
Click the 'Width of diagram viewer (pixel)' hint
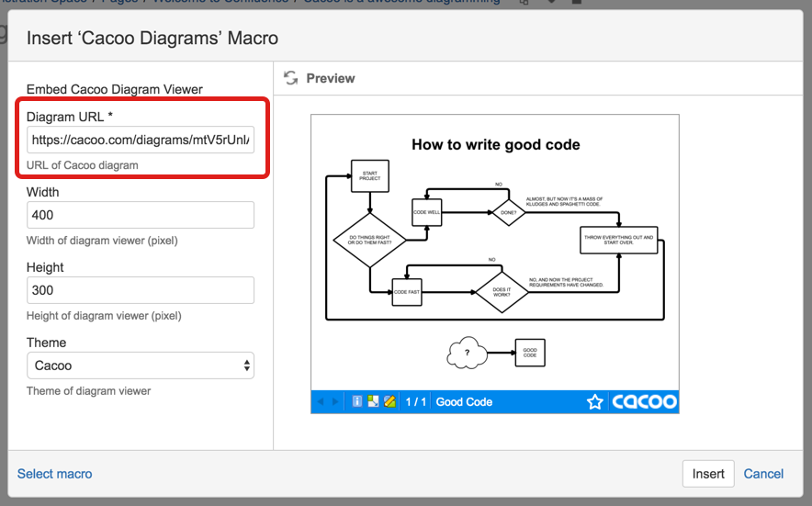click(102, 241)
